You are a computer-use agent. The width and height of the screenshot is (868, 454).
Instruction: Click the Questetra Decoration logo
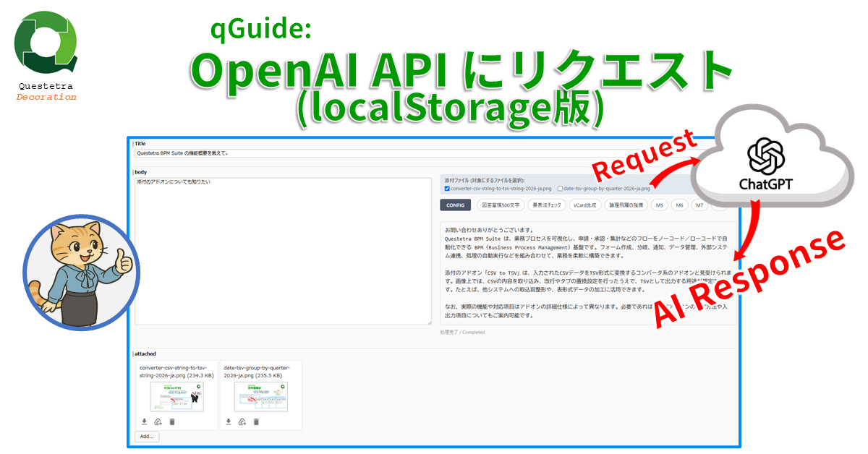tap(46, 54)
